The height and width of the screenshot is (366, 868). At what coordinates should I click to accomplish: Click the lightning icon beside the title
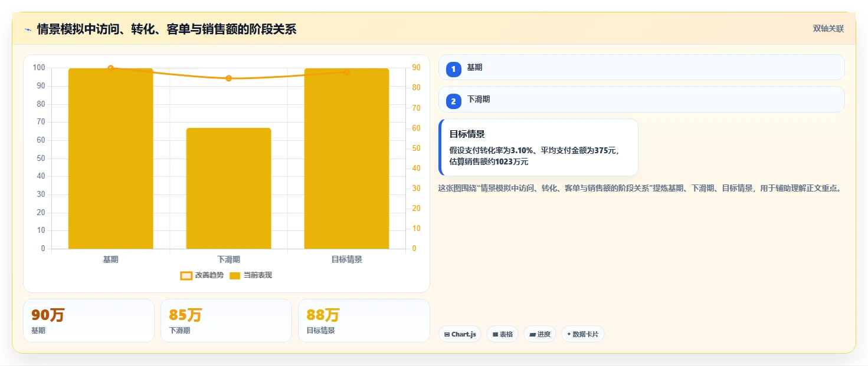coord(28,29)
